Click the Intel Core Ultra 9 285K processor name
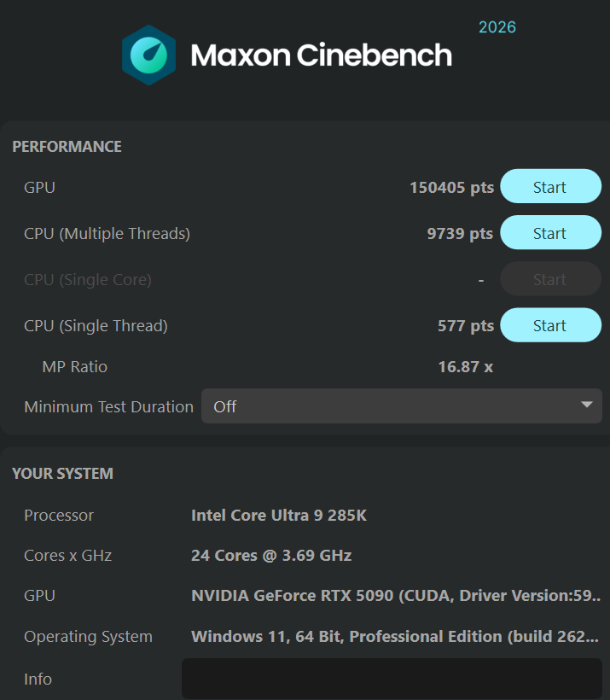 279,516
